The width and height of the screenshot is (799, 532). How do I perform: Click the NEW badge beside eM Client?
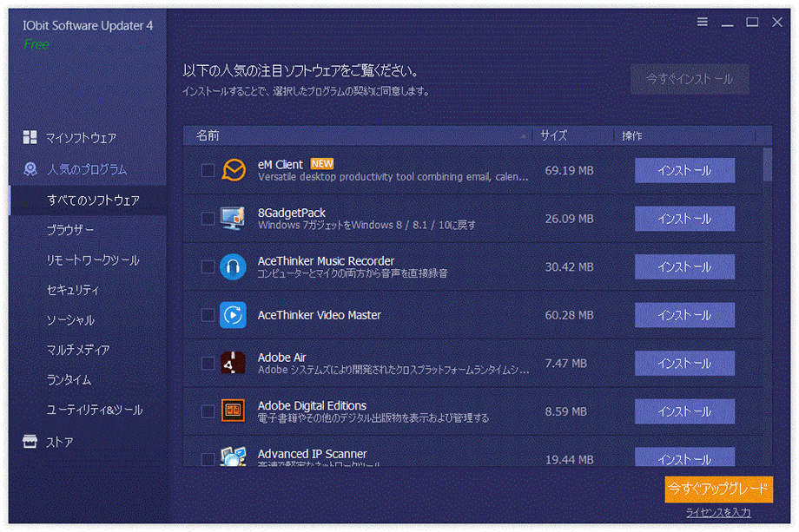pos(322,164)
